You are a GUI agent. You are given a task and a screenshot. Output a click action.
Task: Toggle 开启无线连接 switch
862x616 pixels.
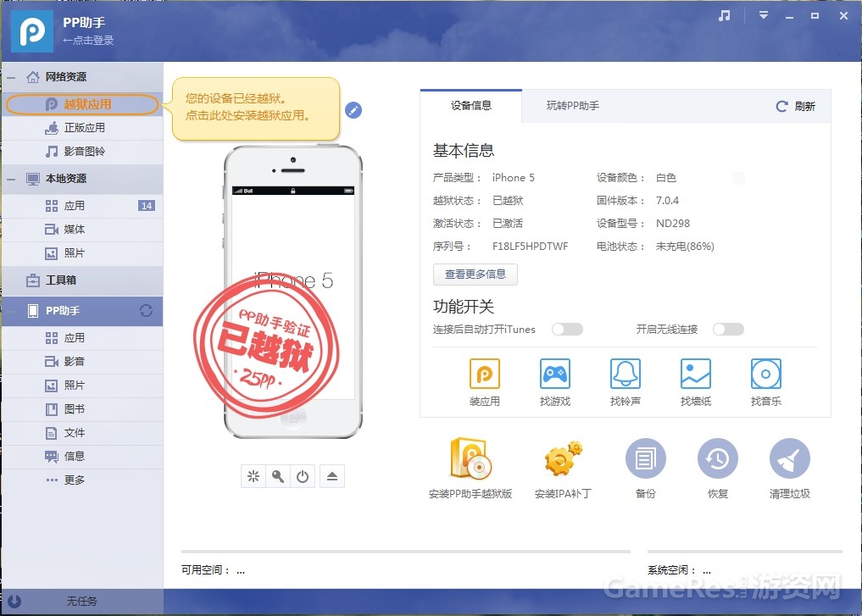pos(728,329)
